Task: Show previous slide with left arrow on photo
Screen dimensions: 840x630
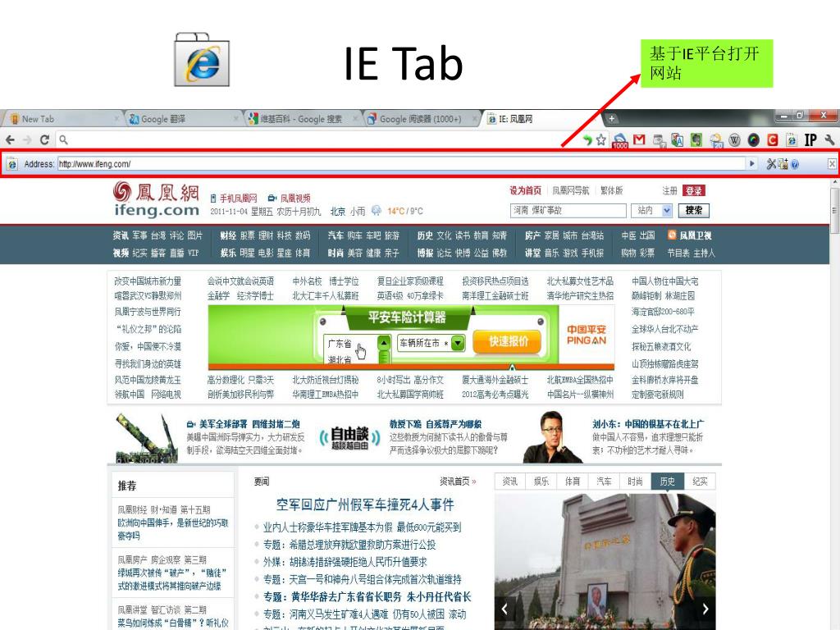Action: coord(504,609)
